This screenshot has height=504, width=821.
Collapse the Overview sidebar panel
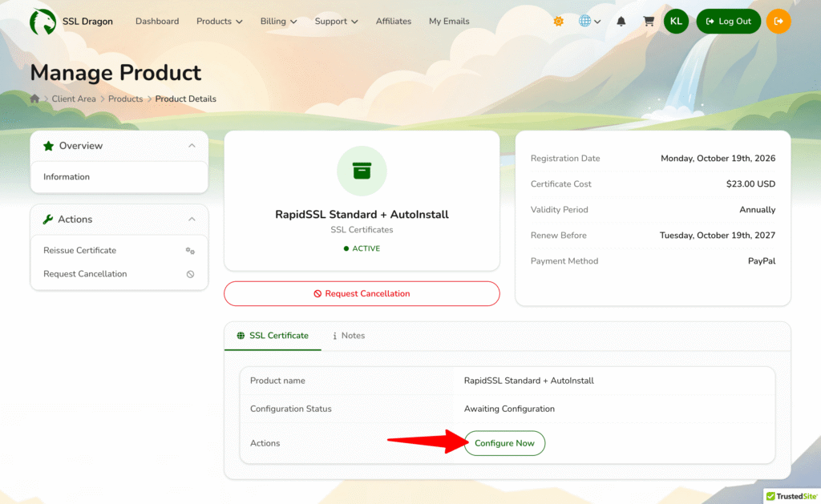click(192, 146)
